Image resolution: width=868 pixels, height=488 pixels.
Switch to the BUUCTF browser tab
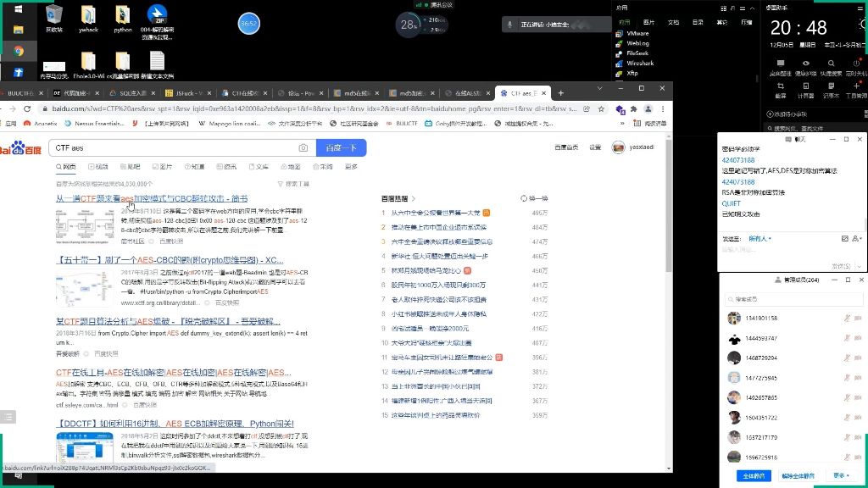(x=21, y=93)
